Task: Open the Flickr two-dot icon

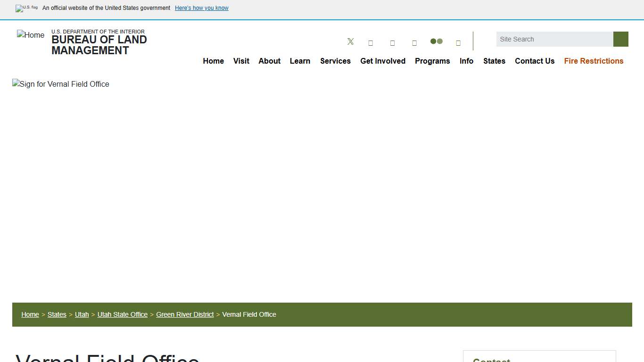Action: pyautogui.click(x=436, y=41)
